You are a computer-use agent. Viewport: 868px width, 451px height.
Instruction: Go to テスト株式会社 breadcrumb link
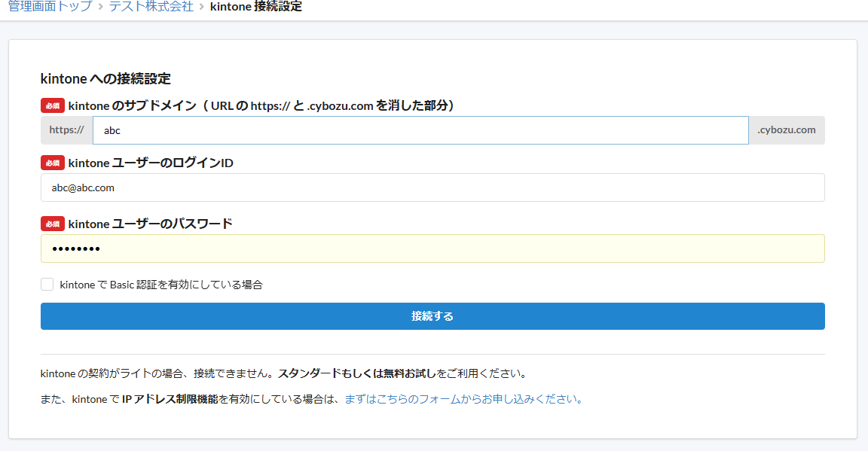click(x=151, y=7)
